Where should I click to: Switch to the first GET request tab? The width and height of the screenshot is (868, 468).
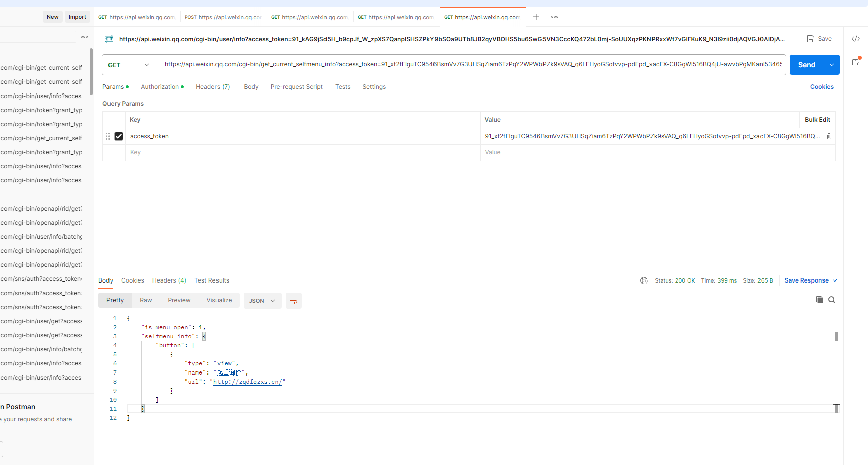click(x=137, y=17)
